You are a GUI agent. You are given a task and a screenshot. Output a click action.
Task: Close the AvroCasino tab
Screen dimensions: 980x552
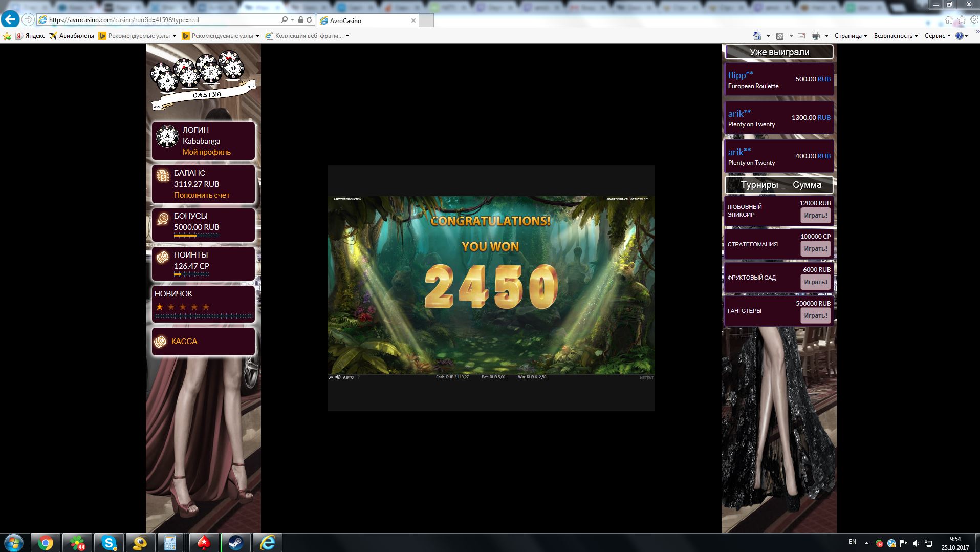[413, 20]
